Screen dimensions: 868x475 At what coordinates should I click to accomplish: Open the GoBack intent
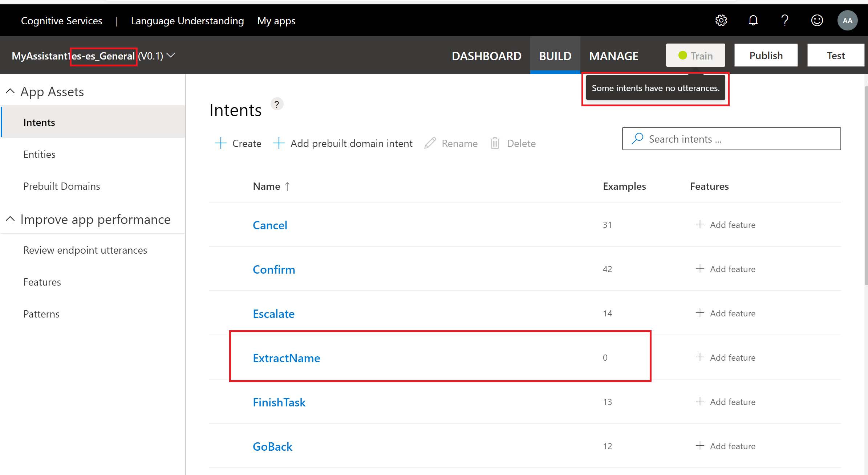[x=272, y=446]
